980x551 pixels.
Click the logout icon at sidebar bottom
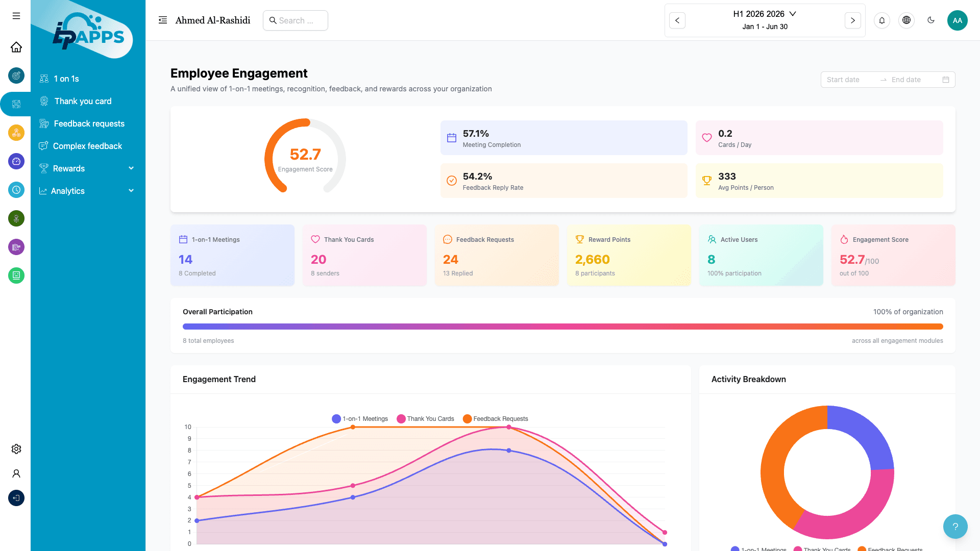tap(16, 498)
